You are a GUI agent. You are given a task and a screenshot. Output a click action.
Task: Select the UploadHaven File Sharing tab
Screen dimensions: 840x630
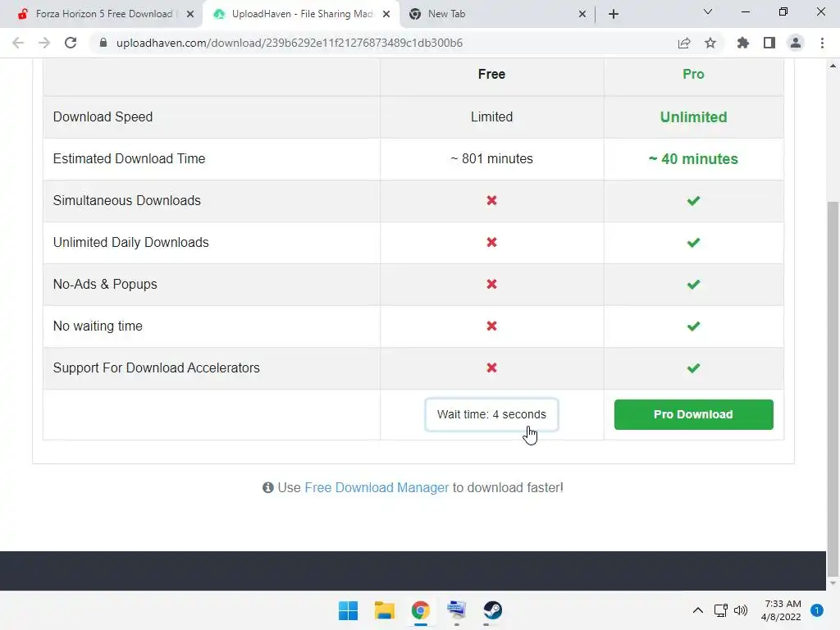point(300,14)
